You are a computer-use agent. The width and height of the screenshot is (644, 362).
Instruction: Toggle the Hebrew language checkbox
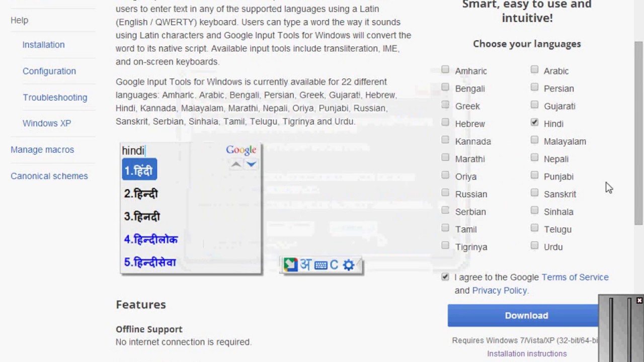click(x=445, y=122)
